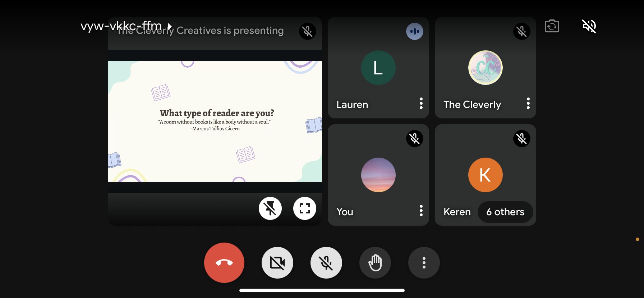Switch camera using the flip camera icon
The width and height of the screenshot is (644, 298).
552,26
